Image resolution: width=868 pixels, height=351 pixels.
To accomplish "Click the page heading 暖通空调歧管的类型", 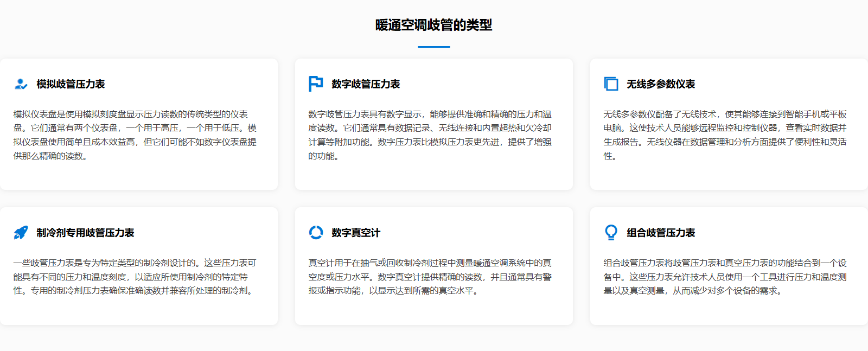I will click(433, 25).
